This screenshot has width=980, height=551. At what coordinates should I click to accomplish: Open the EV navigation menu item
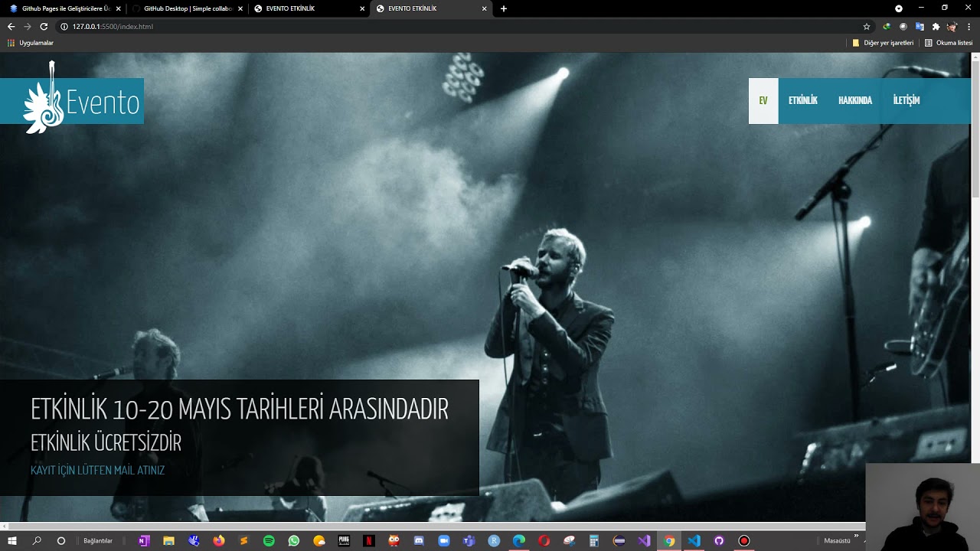tap(763, 100)
